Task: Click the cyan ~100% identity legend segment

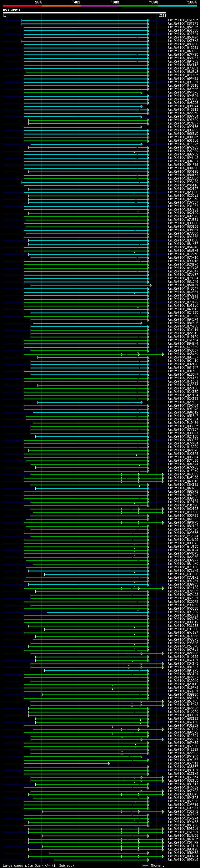Action: (177, 6)
